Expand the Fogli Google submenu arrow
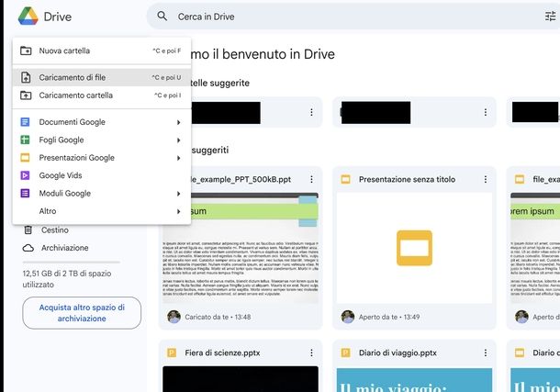 pyautogui.click(x=179, y=140)
